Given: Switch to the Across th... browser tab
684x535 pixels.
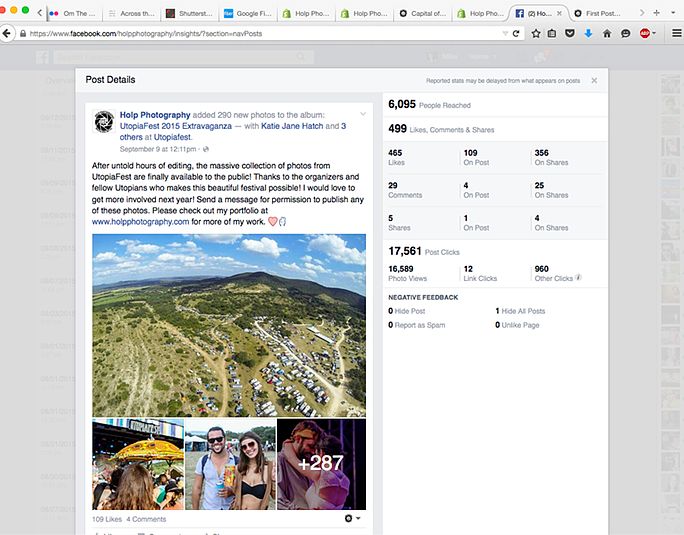Looking at the screenshot, I should click(132, 14).
